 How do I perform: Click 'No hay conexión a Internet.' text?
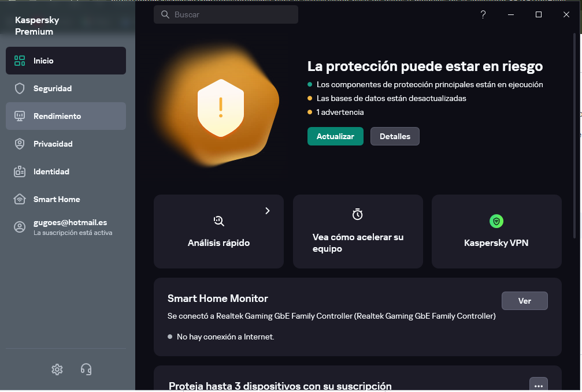pos(225,337)
